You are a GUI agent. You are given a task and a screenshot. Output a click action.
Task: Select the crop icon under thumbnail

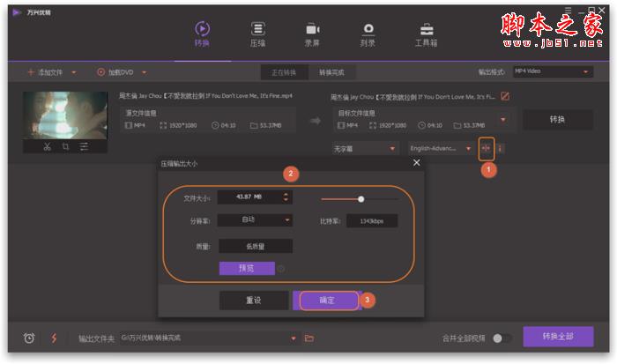[x=65, y=147]
